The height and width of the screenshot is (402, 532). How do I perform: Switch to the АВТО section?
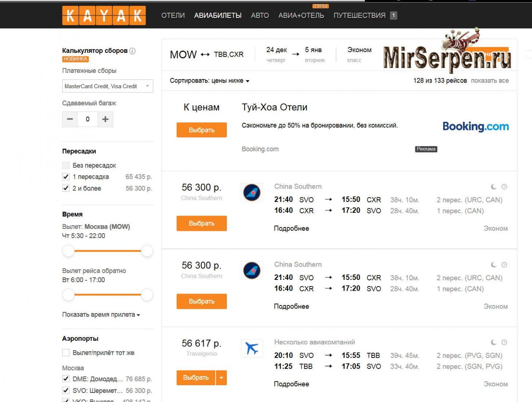coord(260,16)
